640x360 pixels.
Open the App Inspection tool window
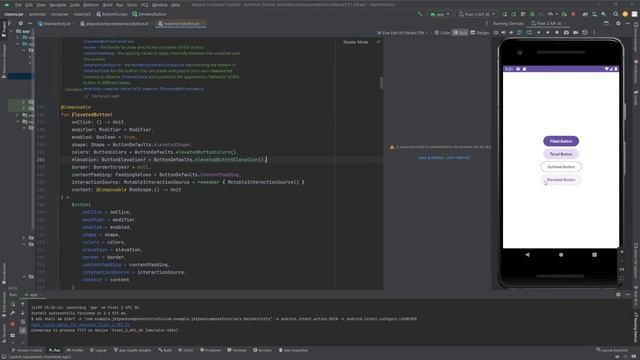point(293,350)
